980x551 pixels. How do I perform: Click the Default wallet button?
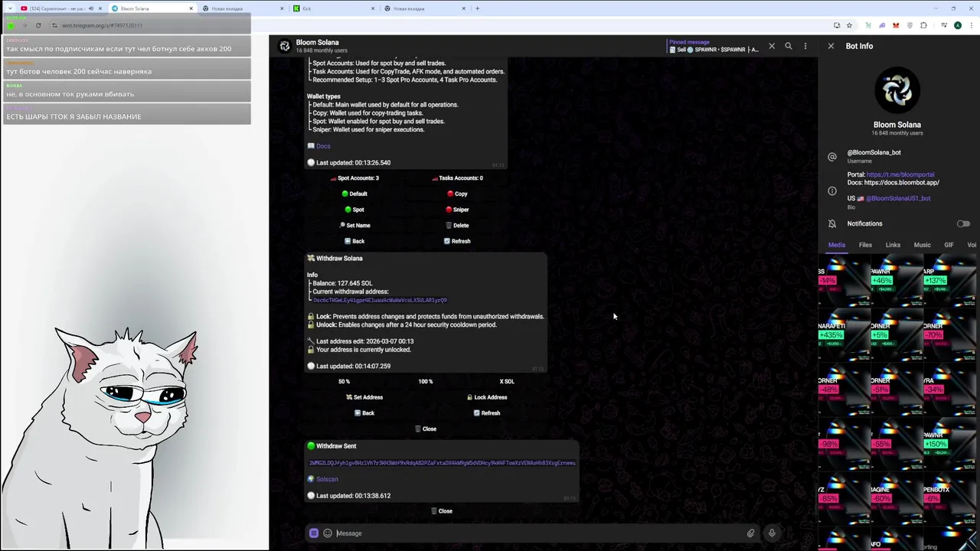coord(354,194)
